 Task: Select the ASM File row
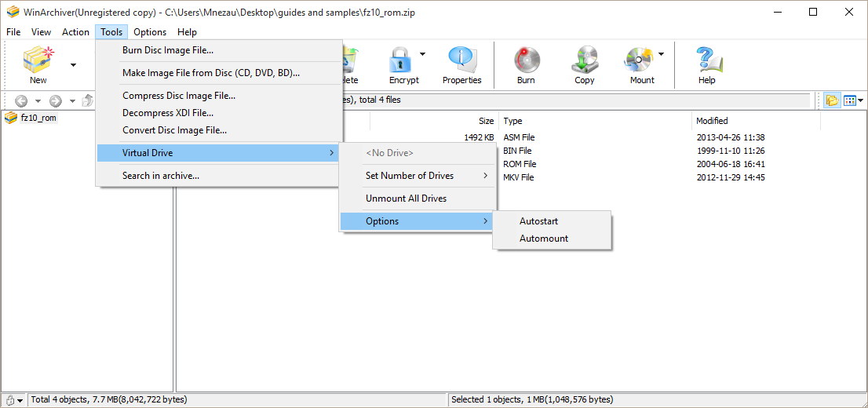click(519, 137)
